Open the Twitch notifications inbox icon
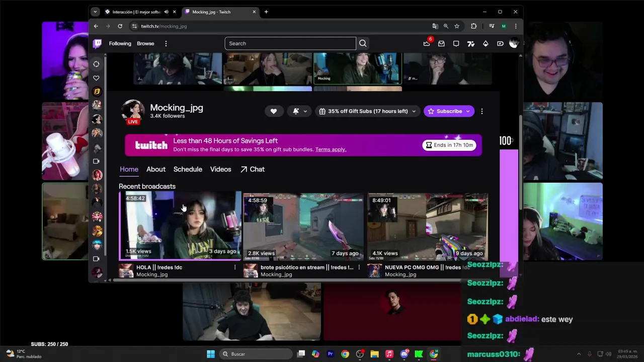The width and height of the screenshot is (644, 362). click(x=441, y=44)
